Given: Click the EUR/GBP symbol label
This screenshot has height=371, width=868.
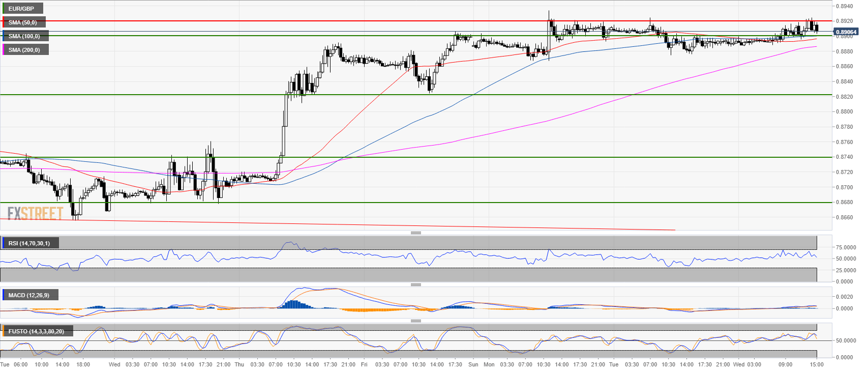Looking at the screenshot, I should (21, 9).
